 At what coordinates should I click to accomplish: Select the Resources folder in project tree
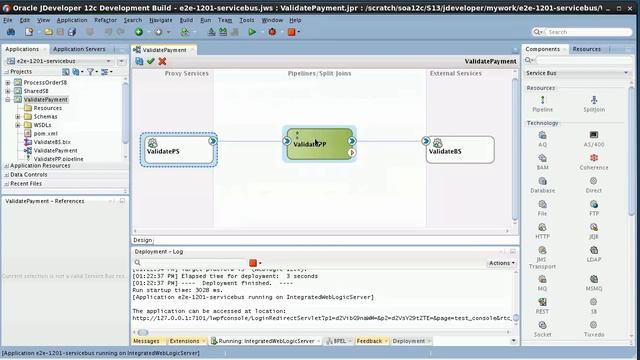[x=47, y=108]
